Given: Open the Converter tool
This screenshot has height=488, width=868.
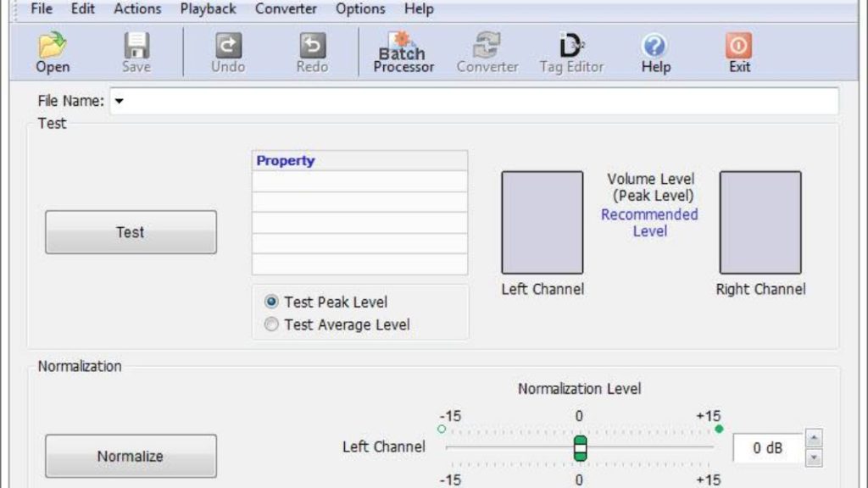Looking at the screenshot, I should pos(487,47).
